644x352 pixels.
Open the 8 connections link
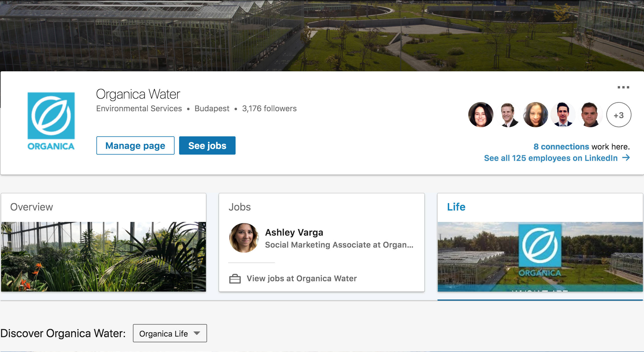(x=561, y=147)
